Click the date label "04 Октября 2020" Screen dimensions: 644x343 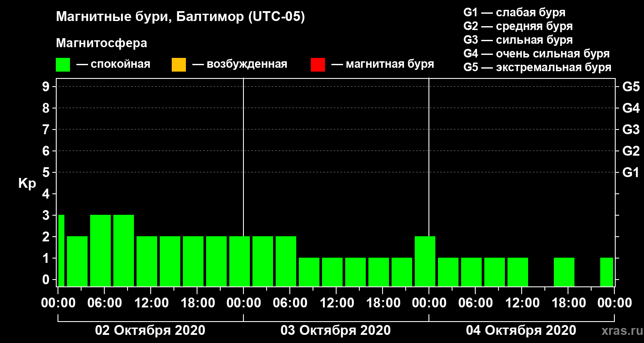(521, 331)
